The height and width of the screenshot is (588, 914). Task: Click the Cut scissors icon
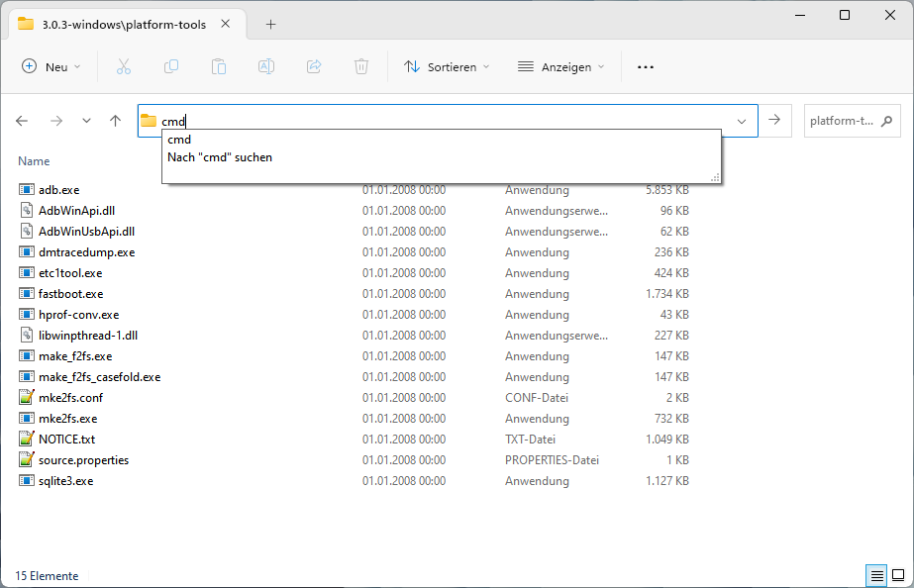[x=124, y=66]
